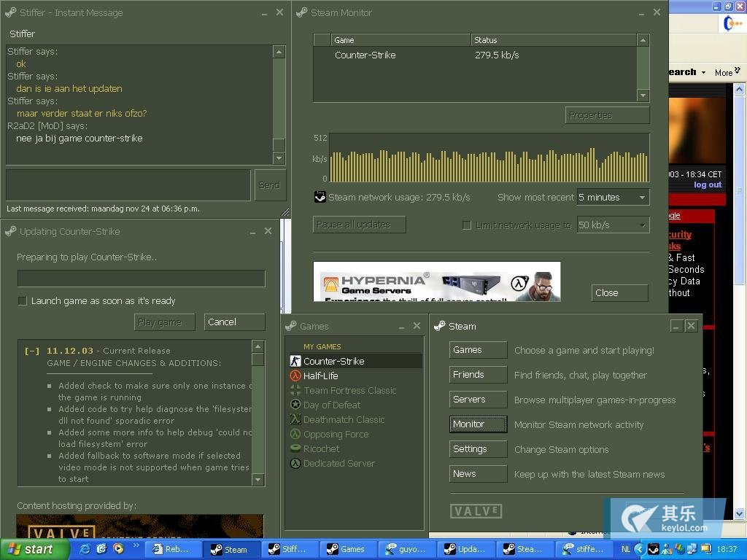Click the Day of Defeat icon
The width and height of the screenshot is (747, 560).
pyautogui.click(x=295, y=405)
